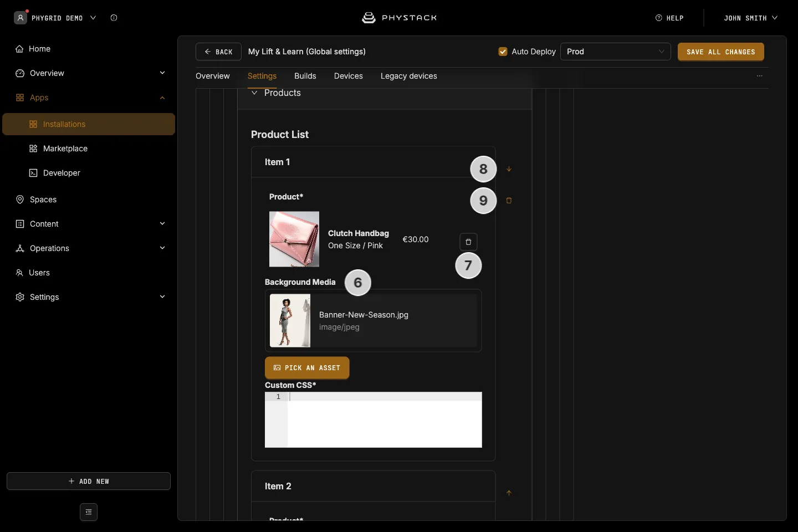Open the more options ellipsis menu
798x532 pixels.
click(760, 76)
